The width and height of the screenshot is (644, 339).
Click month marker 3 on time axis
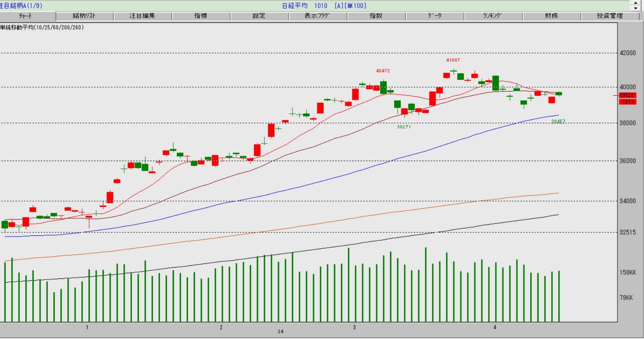coord(354,327)
